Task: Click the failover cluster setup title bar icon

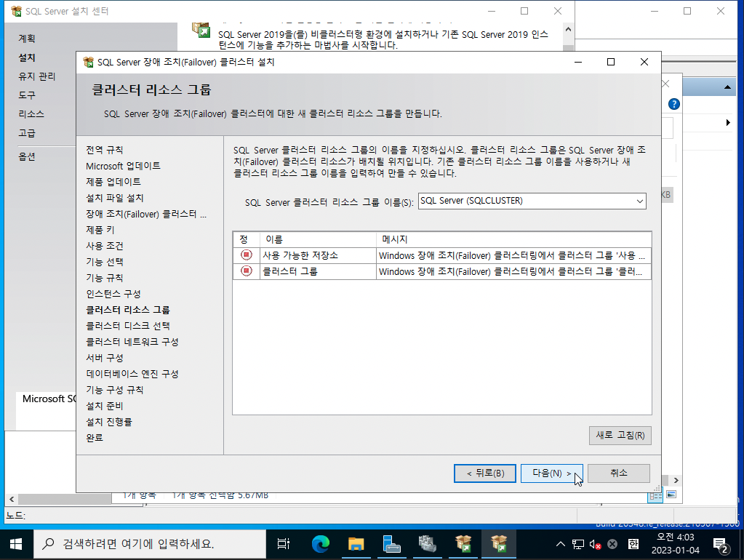Action: click(88, 62)
